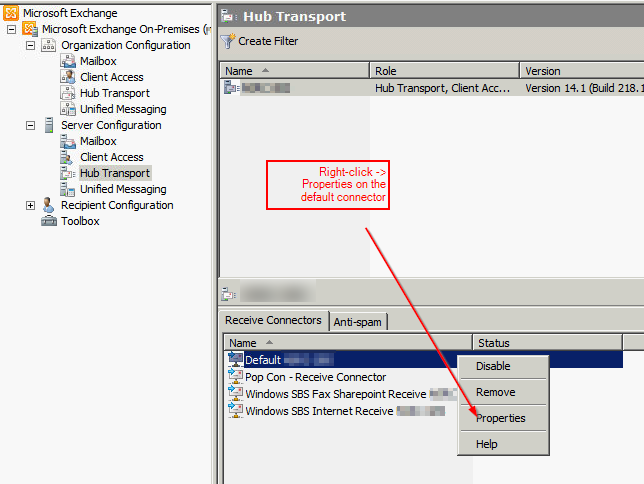
Task: Sort receive connectors by Name column
Action: point(348,343)
